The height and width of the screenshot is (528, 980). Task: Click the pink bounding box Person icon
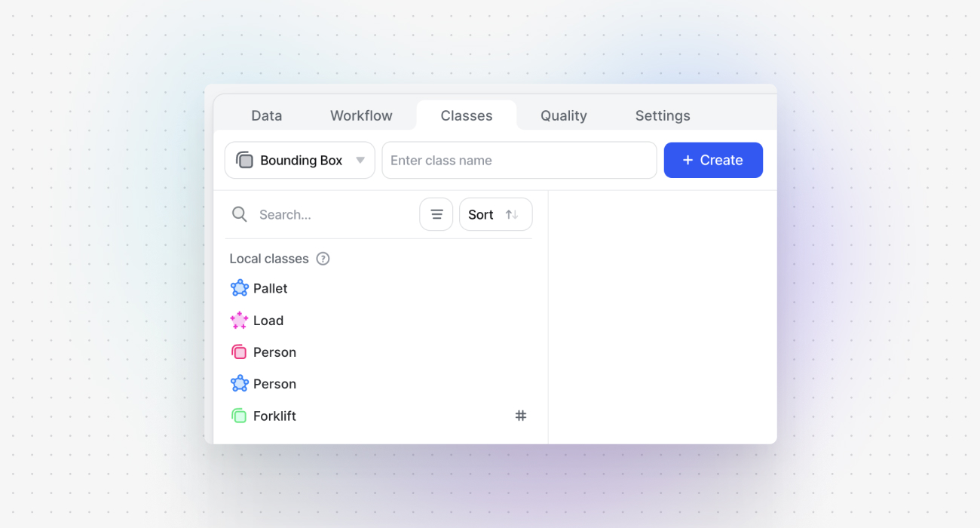pyautogui.click(x=239, y=352)
